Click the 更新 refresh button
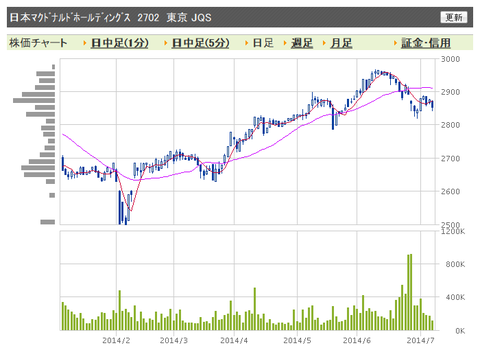This screenshot has width=480, height=361. (x=454, y=17)
